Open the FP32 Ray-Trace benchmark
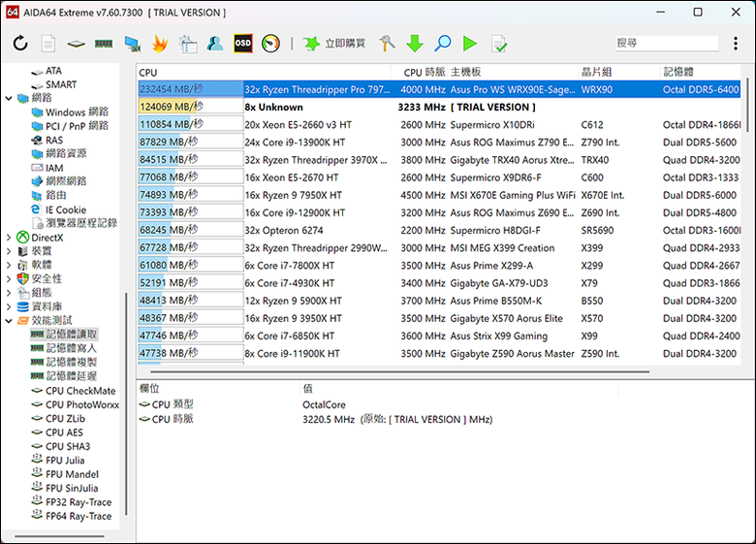The width and height of the screenshot is (756, 544). 72,502
